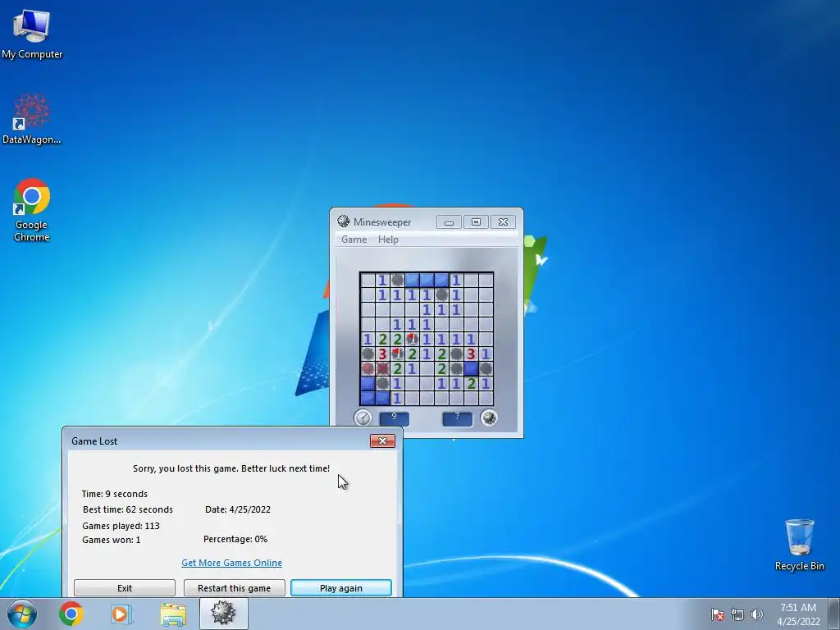Click the mine in the top row of the board
The height and width of the screenshot is (630, 840).
[397, 280]
